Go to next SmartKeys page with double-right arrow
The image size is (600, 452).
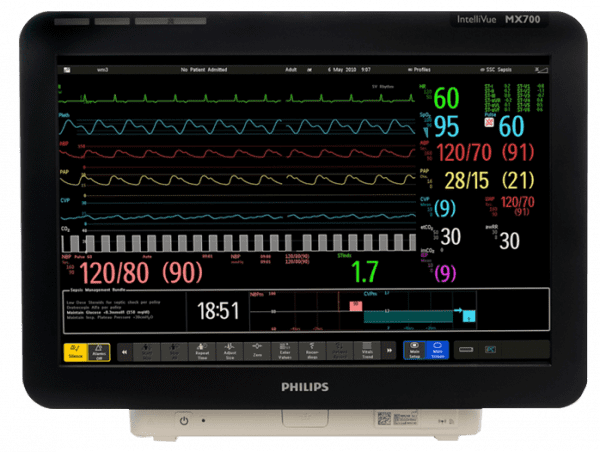coord(389,351)
